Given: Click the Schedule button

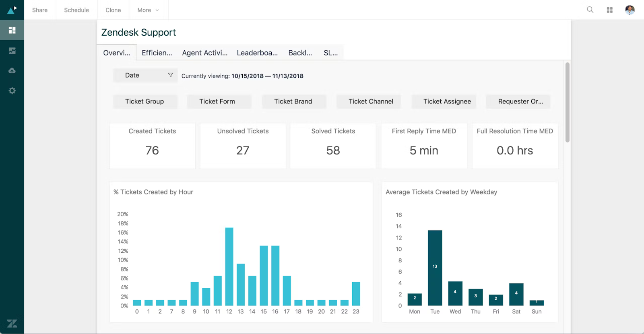Looking at the screenshot, I should pyautogui.click(x=76, y=10).
